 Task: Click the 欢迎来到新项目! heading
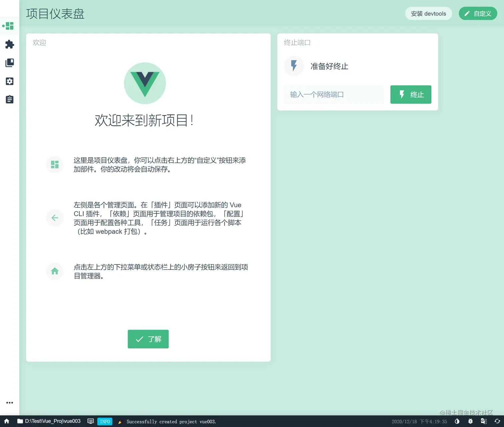(145, 120)
